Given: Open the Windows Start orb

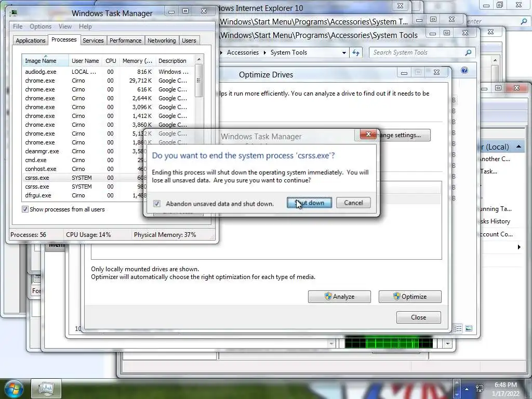Looking at the screenshot, I should (13, 389).
